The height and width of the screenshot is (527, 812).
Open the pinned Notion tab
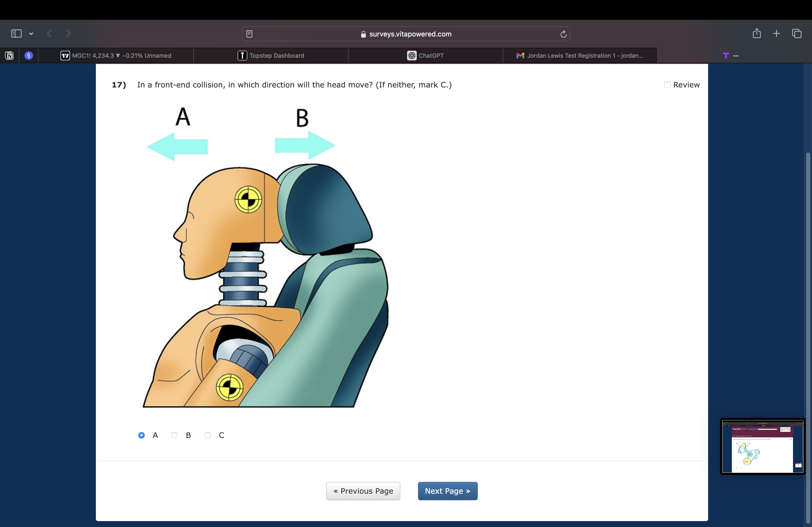[10, 56]
